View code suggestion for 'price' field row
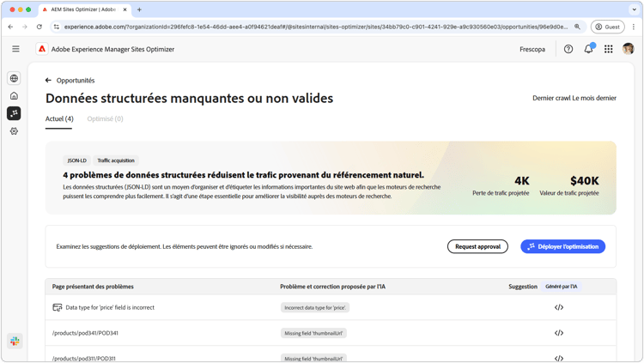 (559, 307)
